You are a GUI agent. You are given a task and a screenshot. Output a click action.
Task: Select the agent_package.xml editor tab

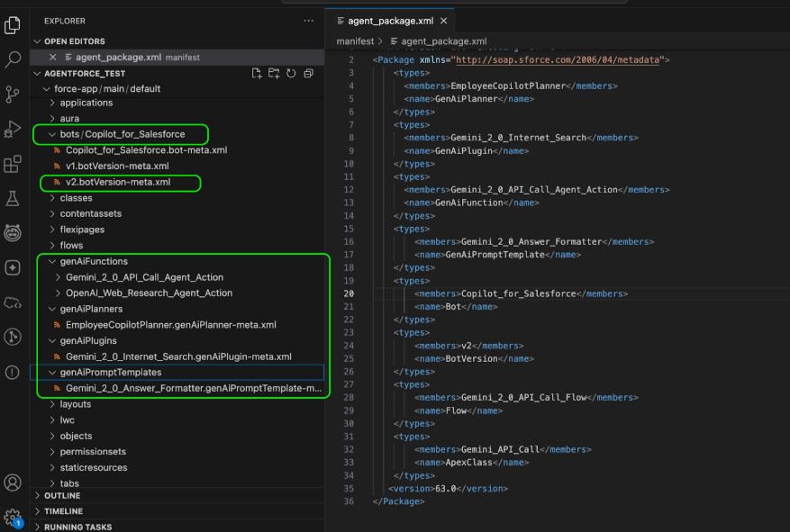point(389,21)
